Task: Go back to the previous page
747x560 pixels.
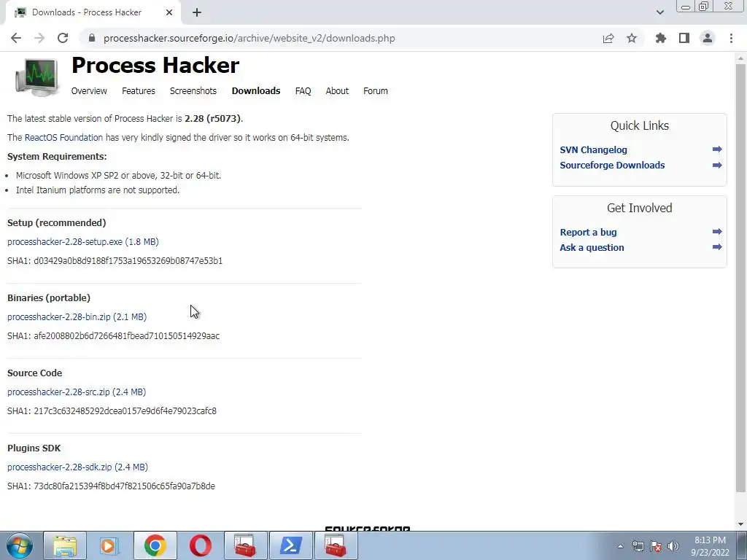Action: point(16,38)
